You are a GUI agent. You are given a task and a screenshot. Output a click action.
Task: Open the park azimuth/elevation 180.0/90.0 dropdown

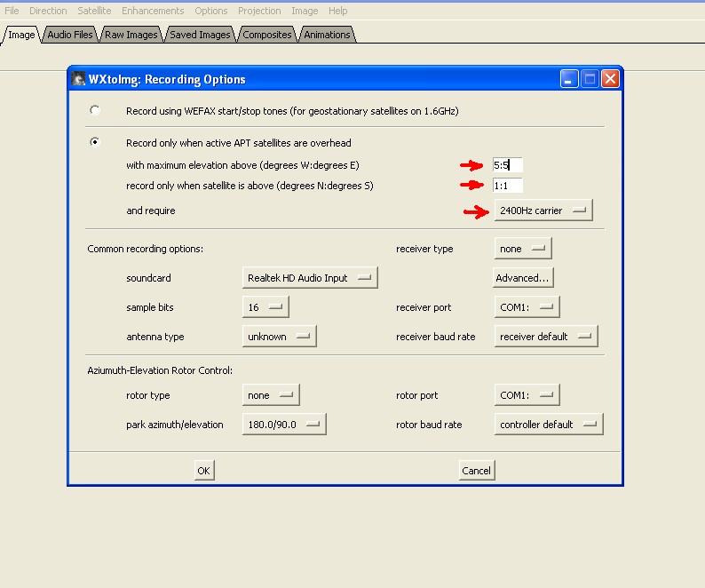click(x=284, y=424)
